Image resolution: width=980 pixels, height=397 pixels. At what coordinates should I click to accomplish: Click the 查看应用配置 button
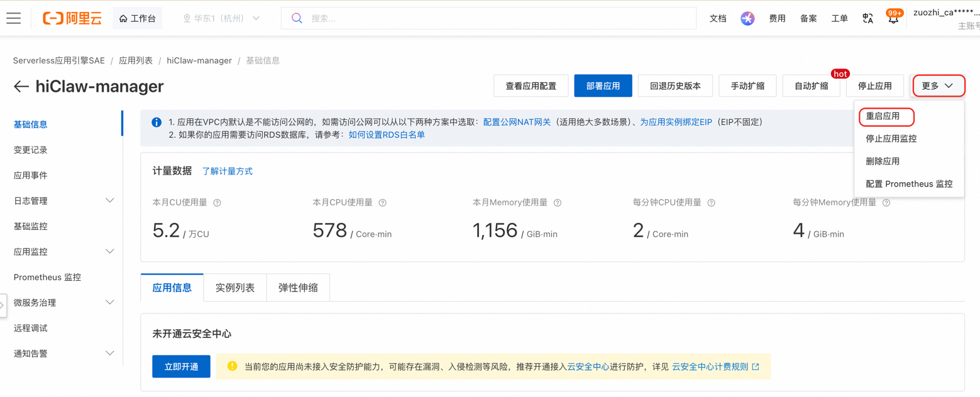[x=531, y=86]
